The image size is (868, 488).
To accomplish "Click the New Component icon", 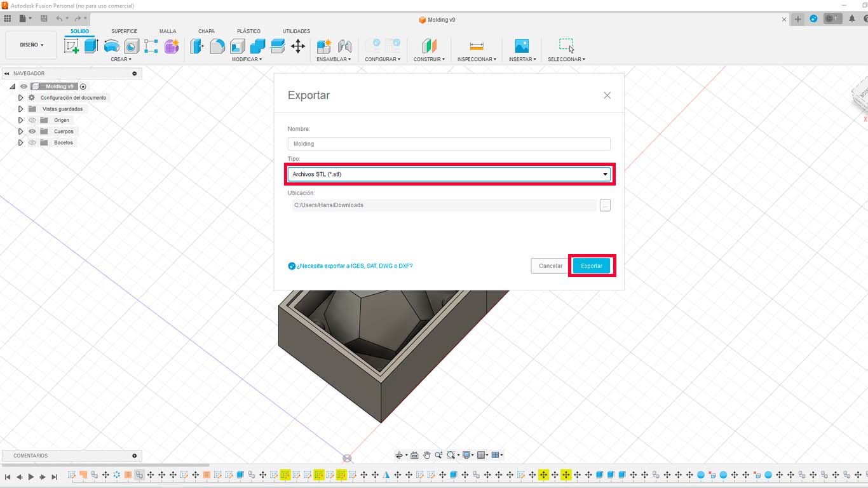I will pyautogui.click(x=324, y=46).
